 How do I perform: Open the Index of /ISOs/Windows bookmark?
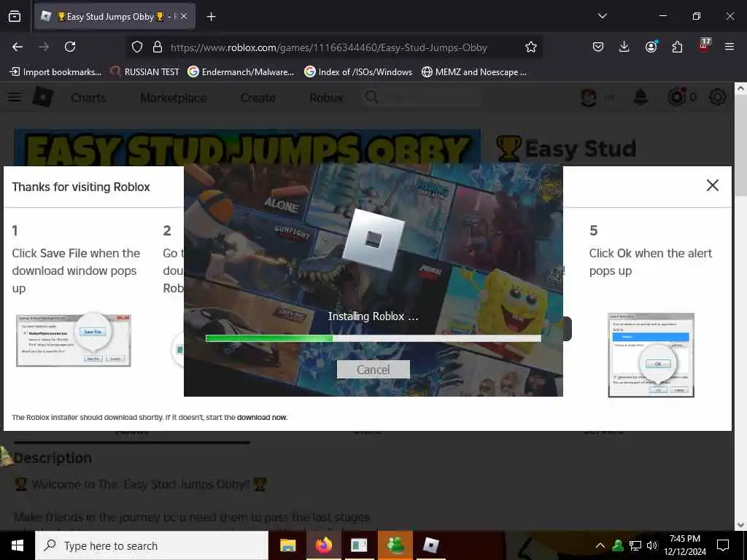(359, 72)
